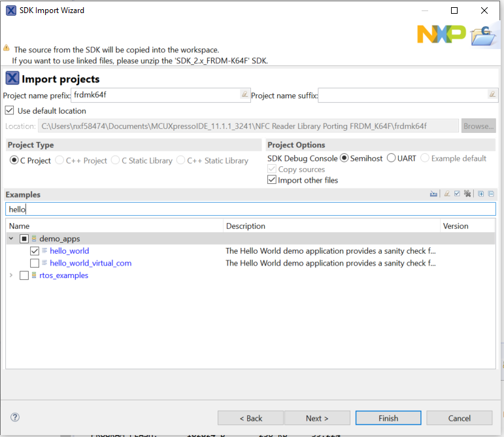Screen dimensions: 504x437
Task: Collapse the demo_apps tree node
Action: pyautogui.click(x=11, y=239)
